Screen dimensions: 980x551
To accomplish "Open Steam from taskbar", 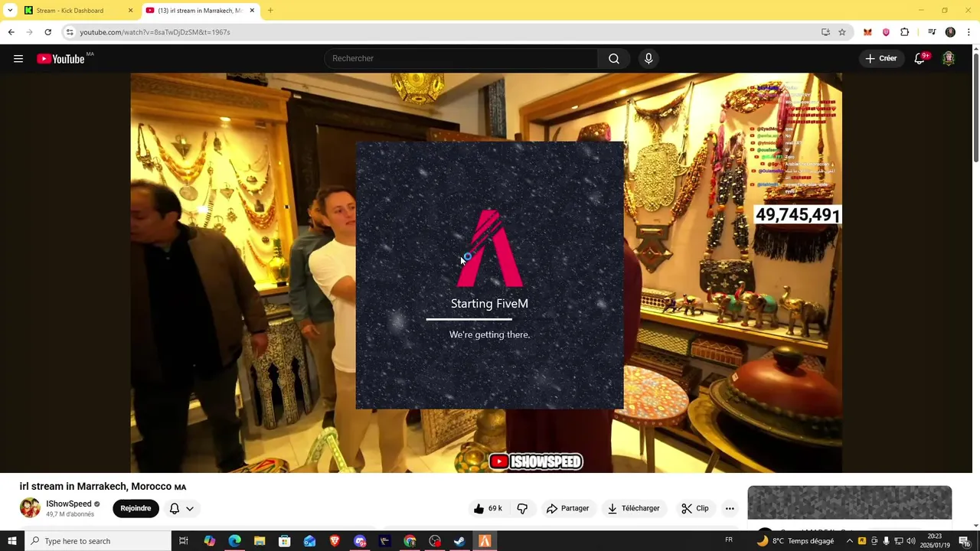I will point(459,541).
